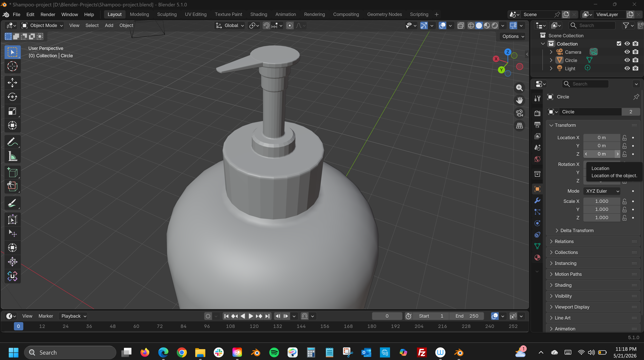Toggle the Scale Z lock
Viewport: 644px width, 360px height.
pos(625,218)
